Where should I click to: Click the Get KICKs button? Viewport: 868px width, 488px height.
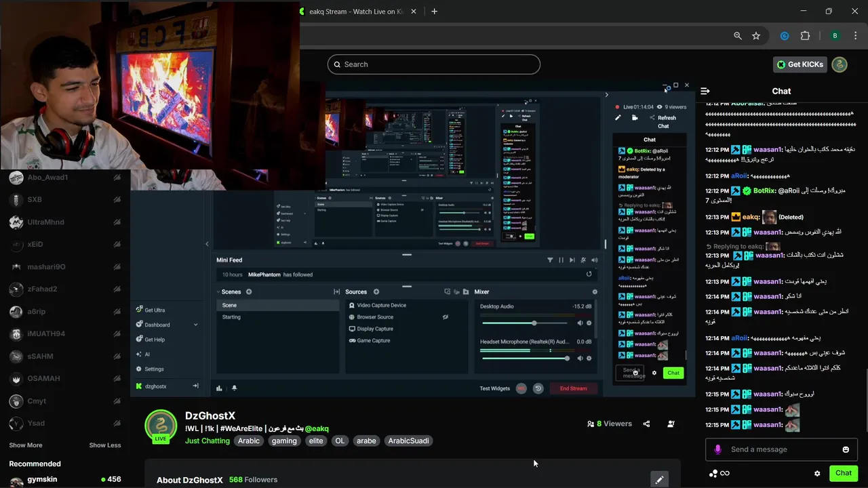800,64
